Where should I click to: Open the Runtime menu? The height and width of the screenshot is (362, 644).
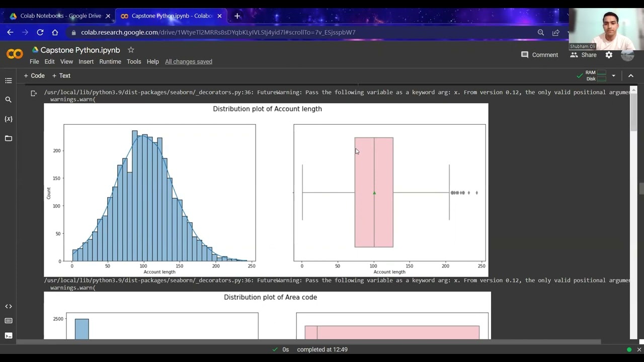(x=110, y=61)
